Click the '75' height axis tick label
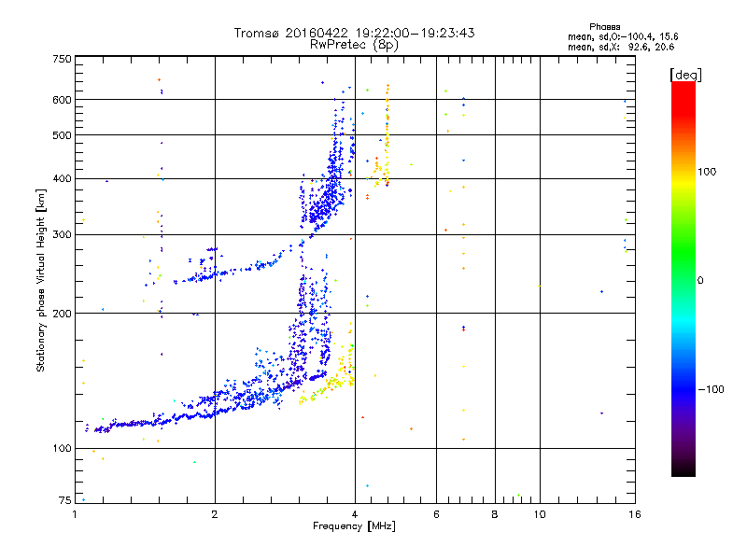This screenshot has height=560, width=747. tap(65, 500)
